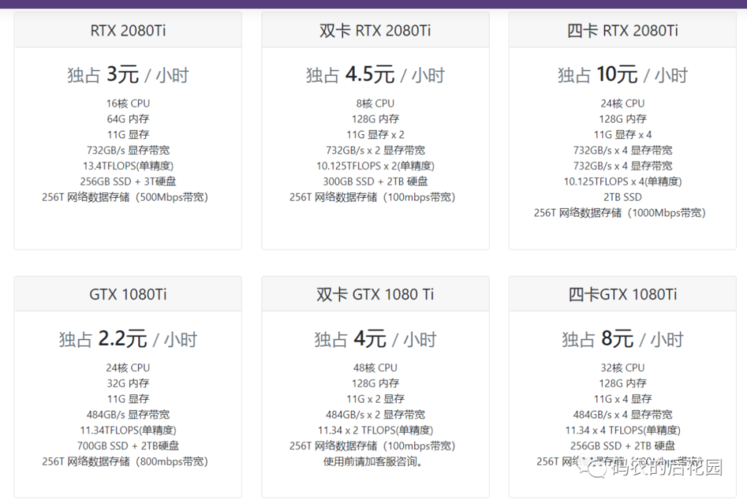Open the 四卡 RTX 2080Ti plan header
The width and height of the screenshot is (747, 500).
(x=622, y=30)
